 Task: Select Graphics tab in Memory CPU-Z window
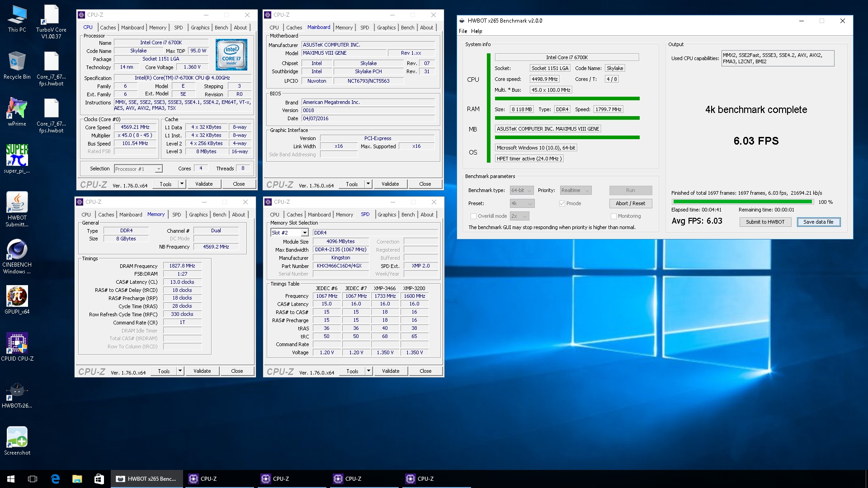198,215
